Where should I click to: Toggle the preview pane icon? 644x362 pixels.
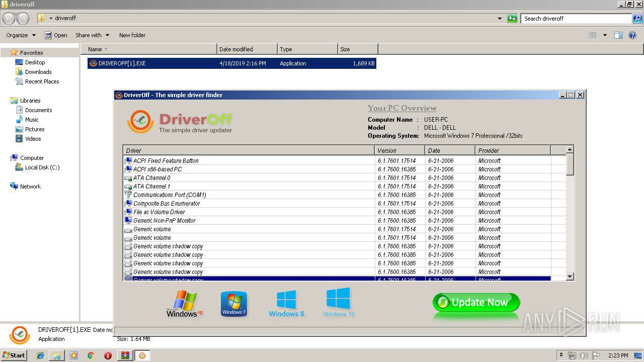[618, 35]
